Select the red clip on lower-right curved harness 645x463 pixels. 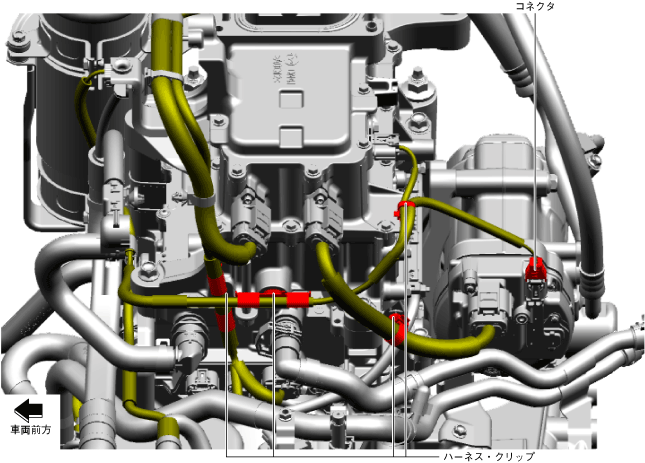coord(397,327)
